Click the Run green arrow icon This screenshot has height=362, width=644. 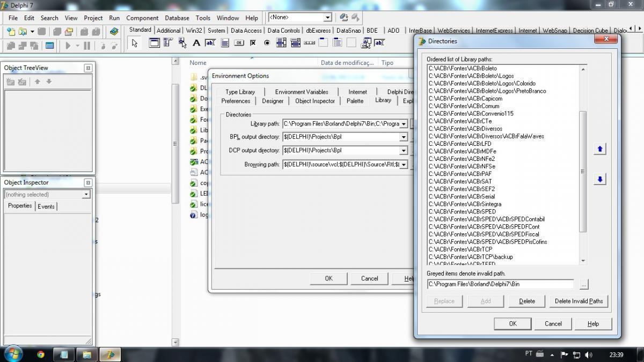pyautogui.click(x=68, y=46)
